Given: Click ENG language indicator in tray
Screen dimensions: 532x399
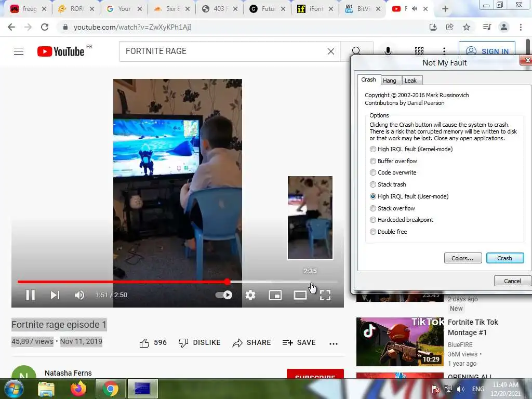Looking at the screenshot, I should pos(478,389).
